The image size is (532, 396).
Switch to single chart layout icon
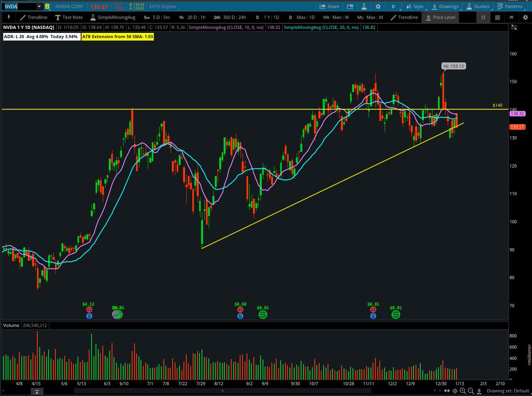pyautogui.click(x=483, y=18)
